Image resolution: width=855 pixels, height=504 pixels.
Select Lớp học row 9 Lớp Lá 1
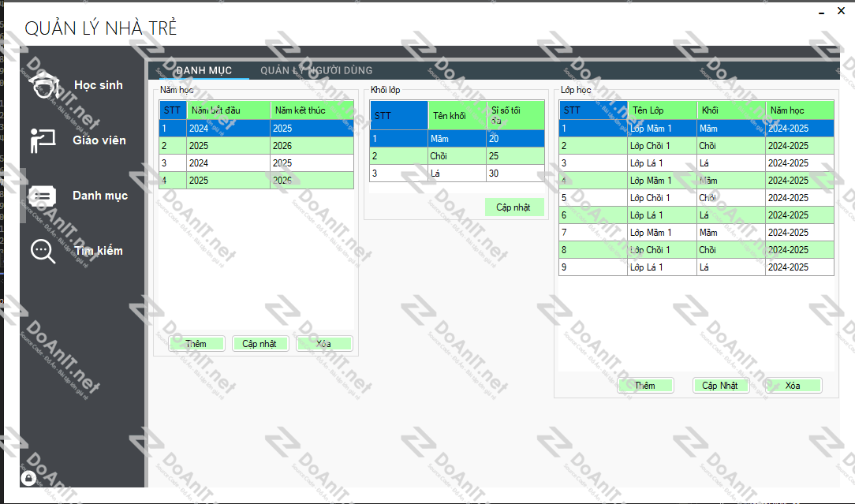[x=696, y=267]
